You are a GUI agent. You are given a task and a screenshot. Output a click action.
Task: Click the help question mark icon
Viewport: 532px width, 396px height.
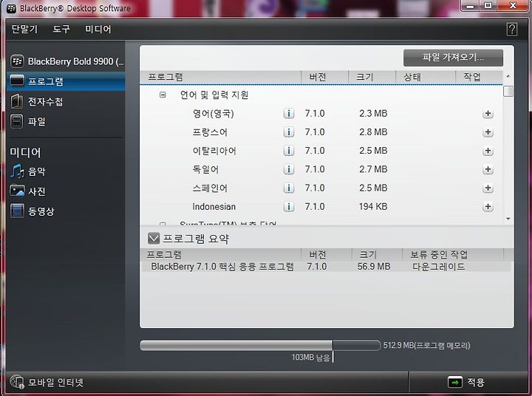point(512,29)
